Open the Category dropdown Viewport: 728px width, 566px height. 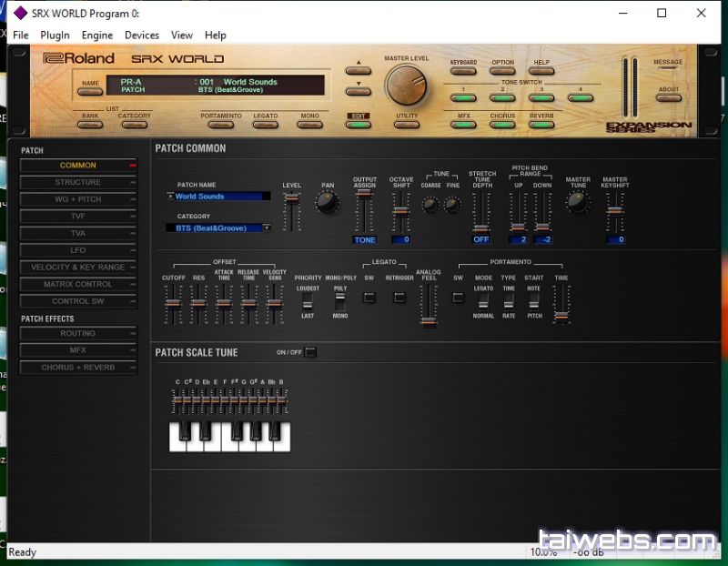click(267, 227)
